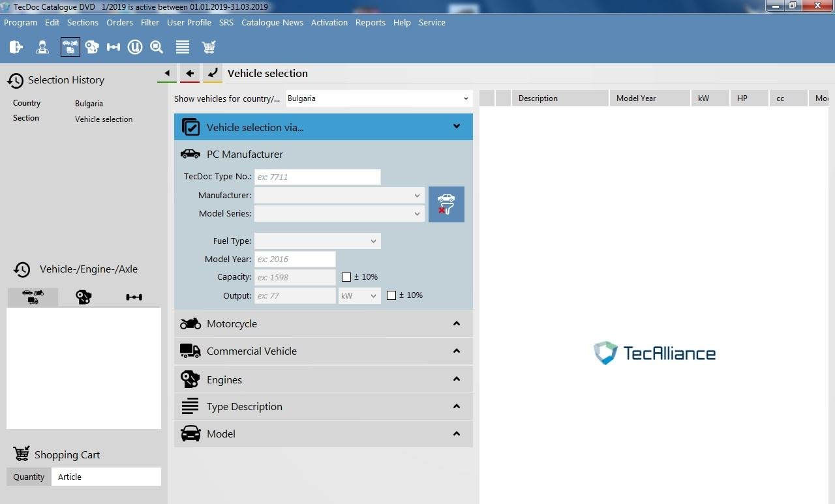Change the country dropdown from Bulgaria

[x=378, y=98]
